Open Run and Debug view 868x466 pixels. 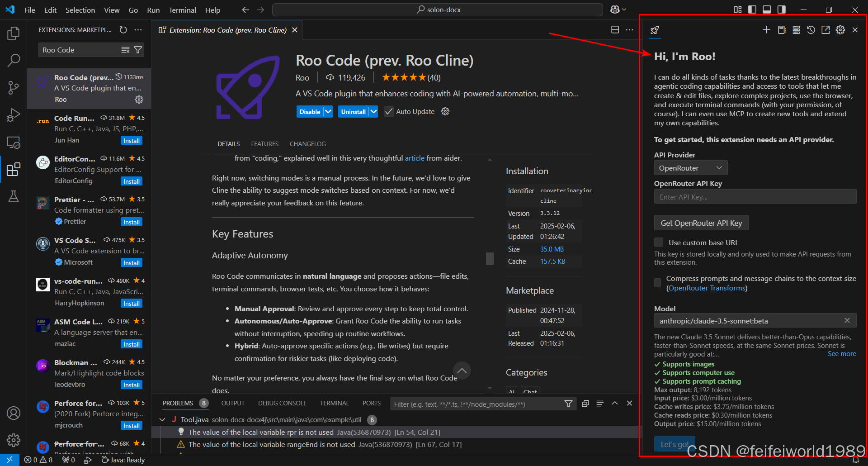click(14, 115)
